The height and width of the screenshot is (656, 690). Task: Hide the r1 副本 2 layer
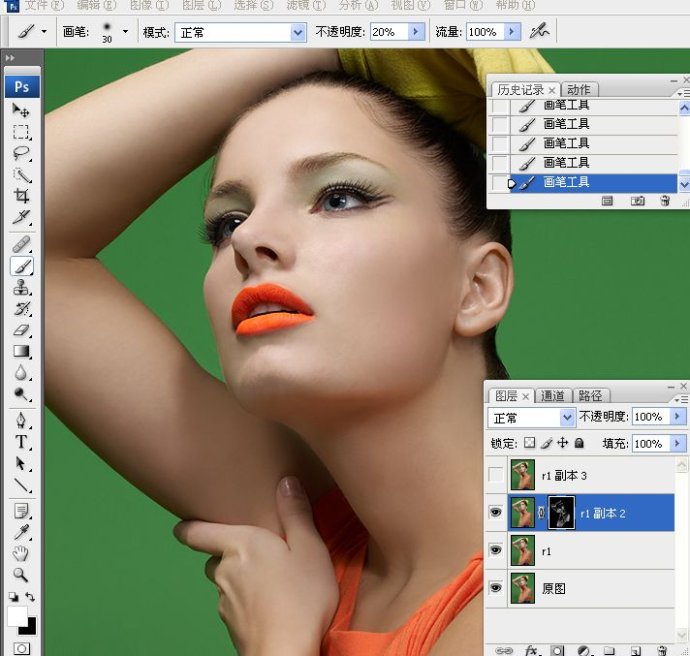click(496, 513)
